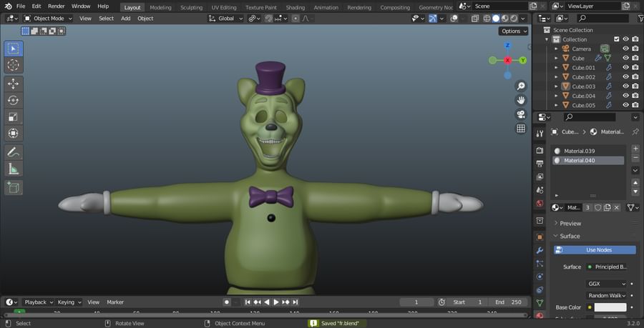Viewport: 644px width, 328px height.
Task: Open the Physics properties tab
Action: [x=540, y=277]
